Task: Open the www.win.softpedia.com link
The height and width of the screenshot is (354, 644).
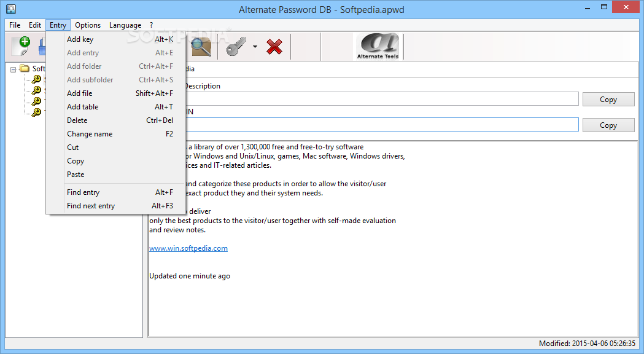Action: point(188,248)
